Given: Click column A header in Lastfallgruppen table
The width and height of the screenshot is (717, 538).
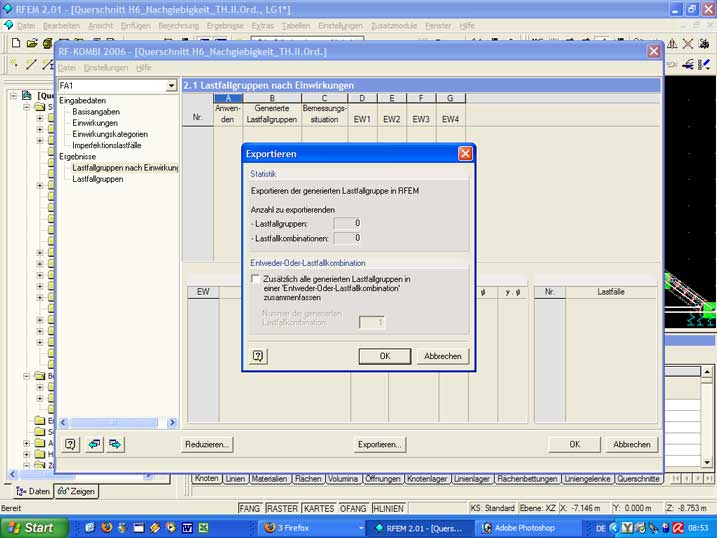Looking at the screenshot, I should point(228,98).
